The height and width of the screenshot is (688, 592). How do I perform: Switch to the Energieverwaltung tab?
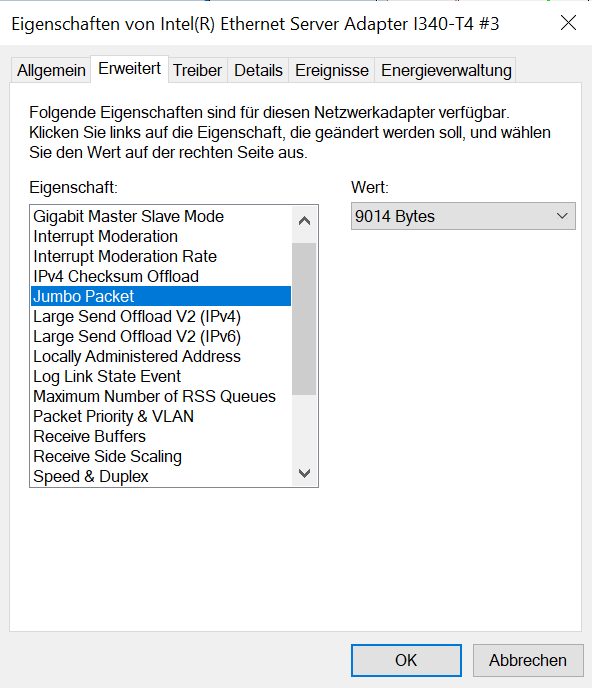tap(446, 70)
